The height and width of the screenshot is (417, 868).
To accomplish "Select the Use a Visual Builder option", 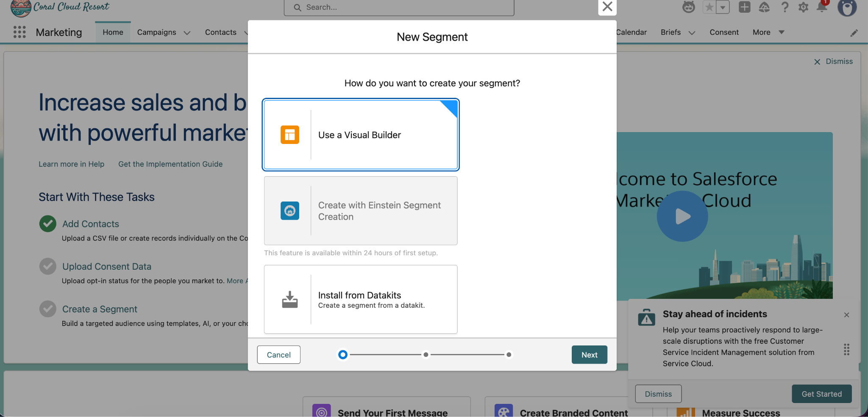I will [x=361, y=135].
